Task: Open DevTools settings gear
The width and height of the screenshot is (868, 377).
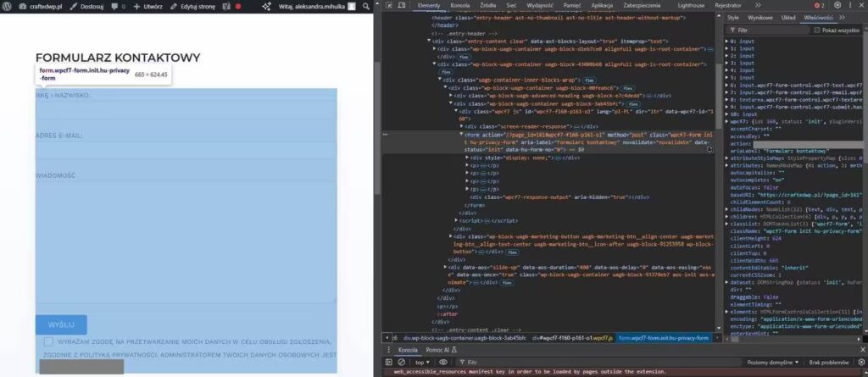Action: click(837, 5)
